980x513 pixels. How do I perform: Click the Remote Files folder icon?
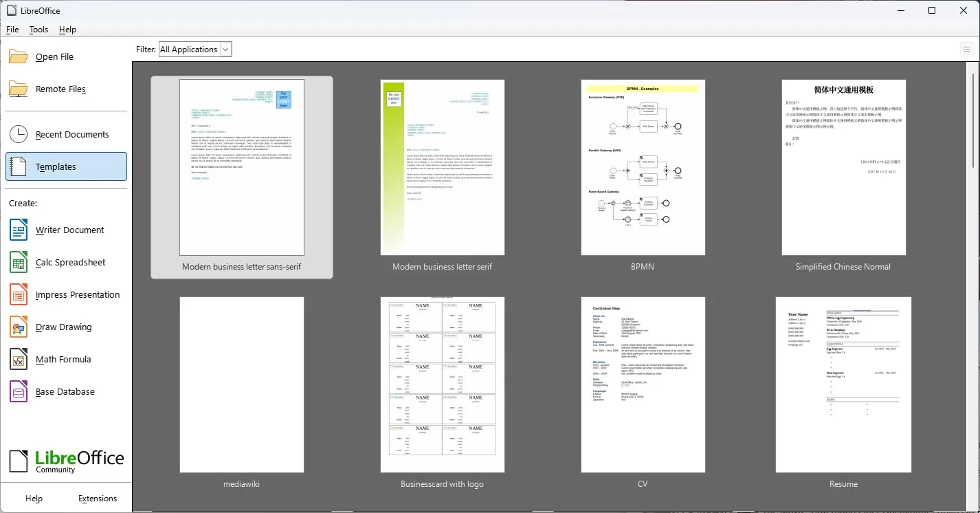click(x=19, y=89)
